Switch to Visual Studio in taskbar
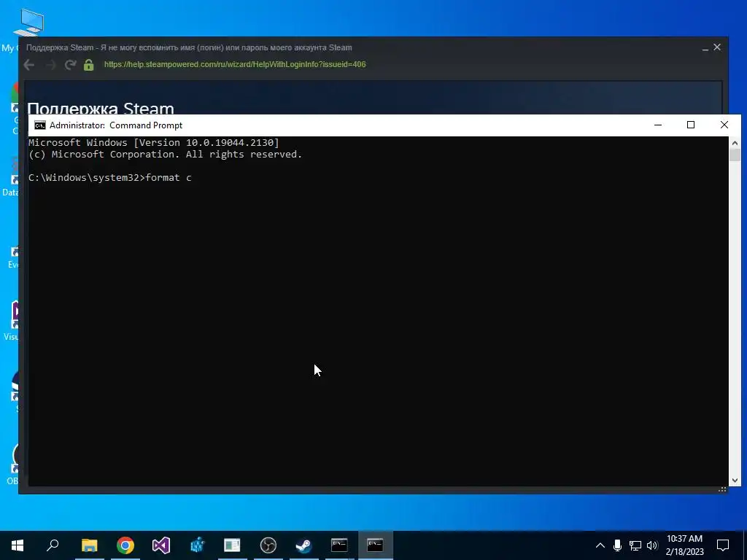 click(161, 545)
